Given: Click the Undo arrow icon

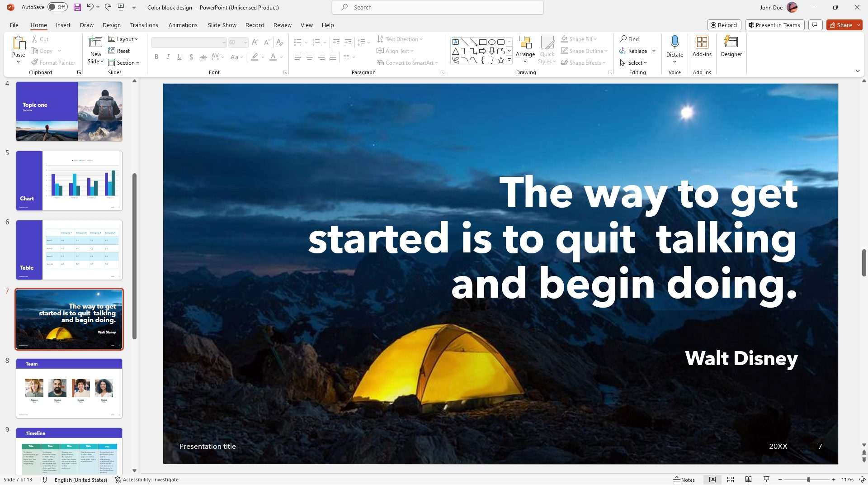Looking at the screenshot, I should (90, 7).
